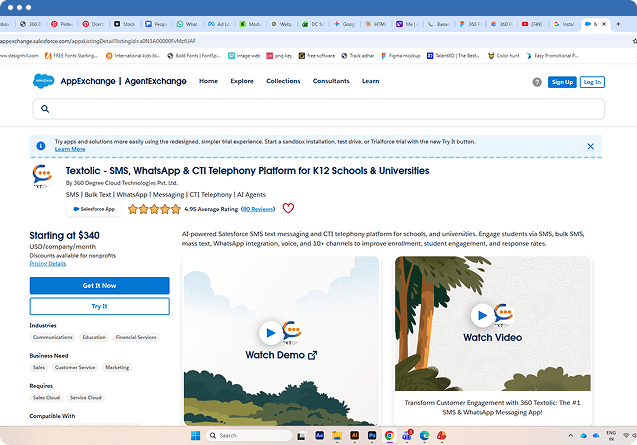637x445 pixels.
Task: Open the help question mark icon
Action: [x=537, y=82]
